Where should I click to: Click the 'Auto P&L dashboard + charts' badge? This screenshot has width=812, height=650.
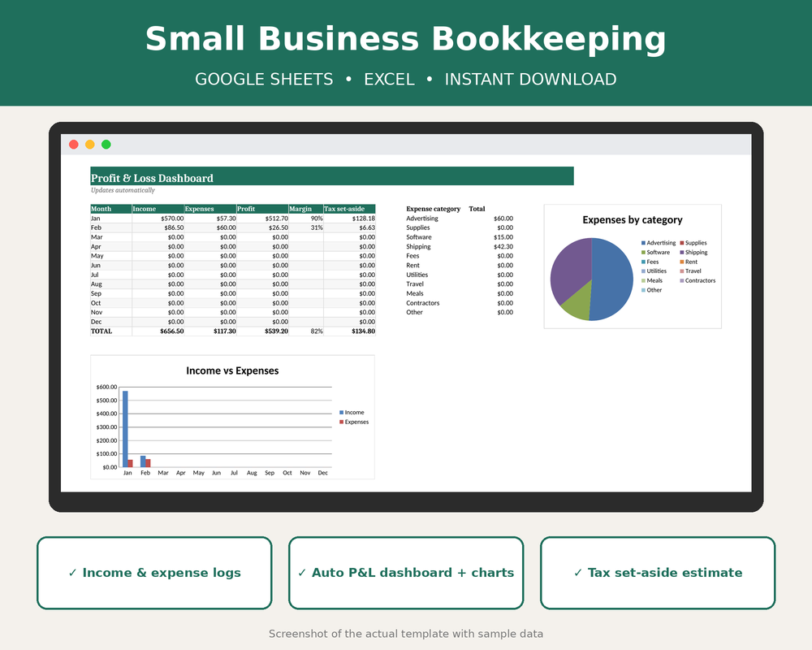coord(406,573)
